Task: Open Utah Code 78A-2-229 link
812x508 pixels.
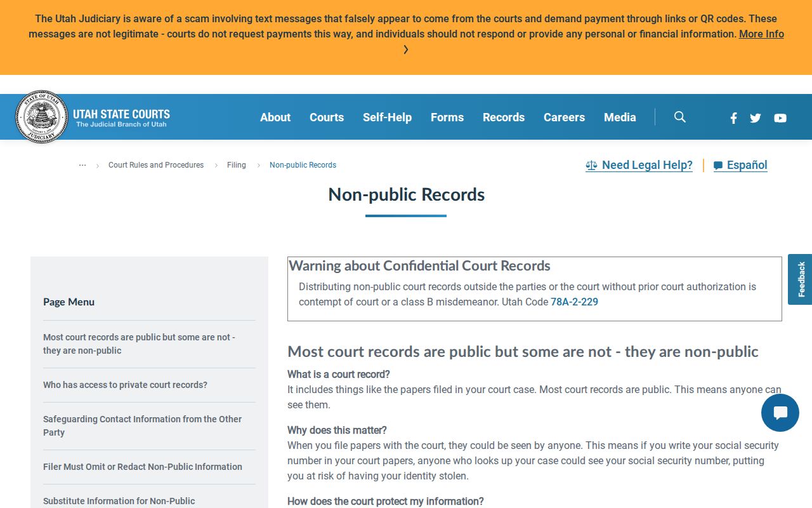Action: [x=574, y=302]
